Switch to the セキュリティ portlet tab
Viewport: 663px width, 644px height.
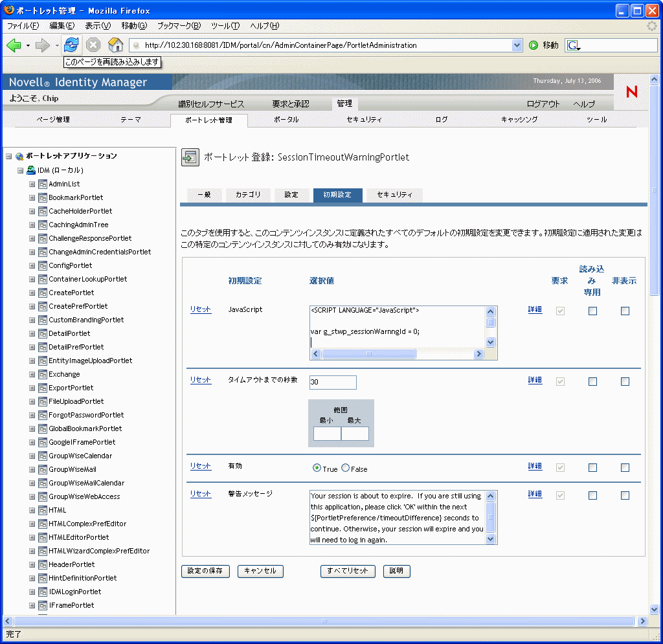(x=394, y=195)
